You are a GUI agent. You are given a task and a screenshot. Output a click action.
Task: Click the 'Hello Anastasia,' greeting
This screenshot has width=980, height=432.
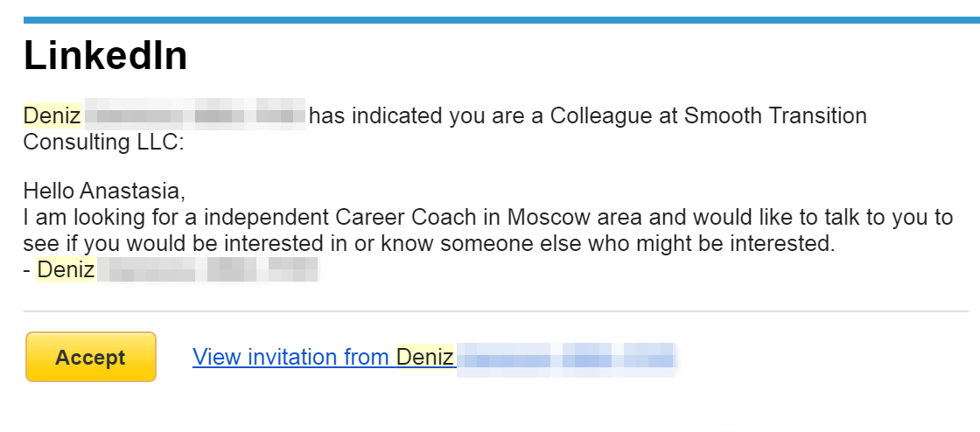[104, 191]
